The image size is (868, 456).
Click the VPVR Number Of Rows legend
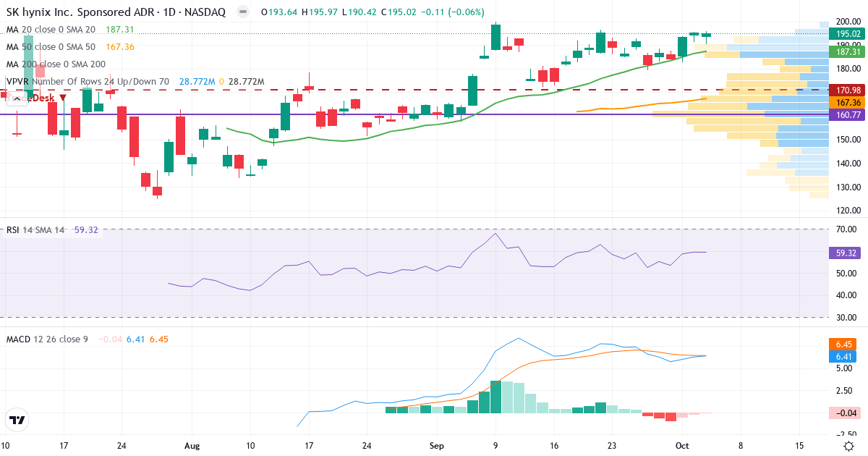coord(88,82)
